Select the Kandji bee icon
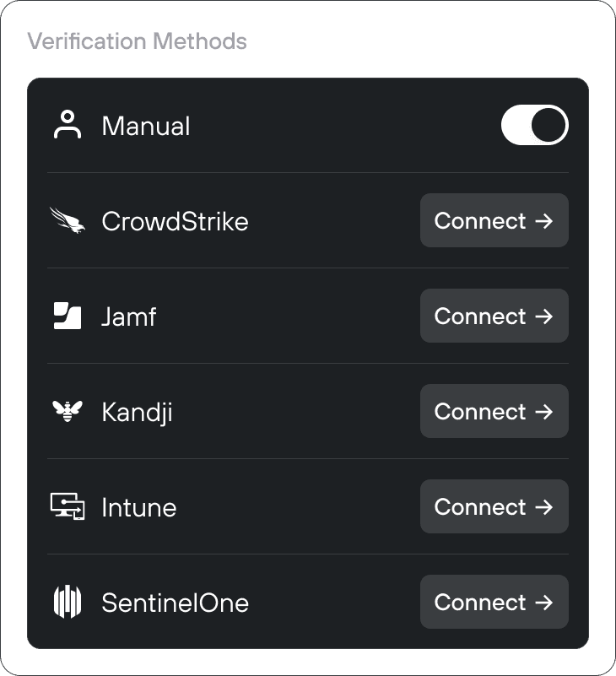 (68, 411)
